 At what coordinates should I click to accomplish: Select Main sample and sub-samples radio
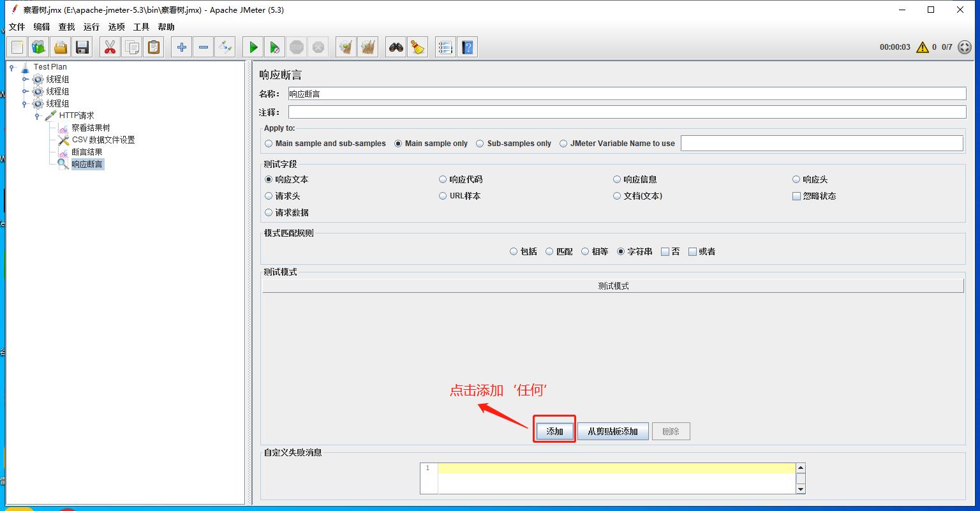[x=269, y=144]
